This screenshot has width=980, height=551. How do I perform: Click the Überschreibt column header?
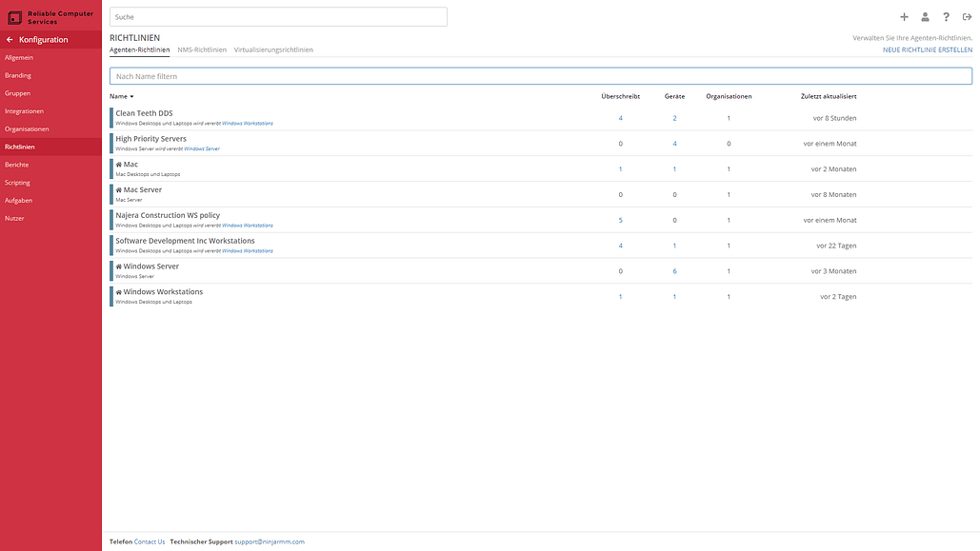[x=621, y=97]
